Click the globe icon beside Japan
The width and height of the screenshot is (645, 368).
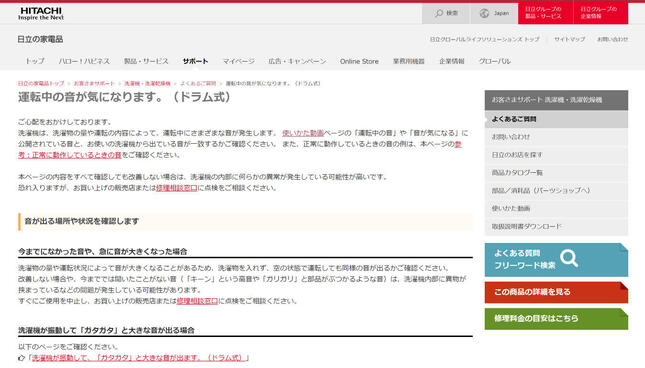point(484,13)
